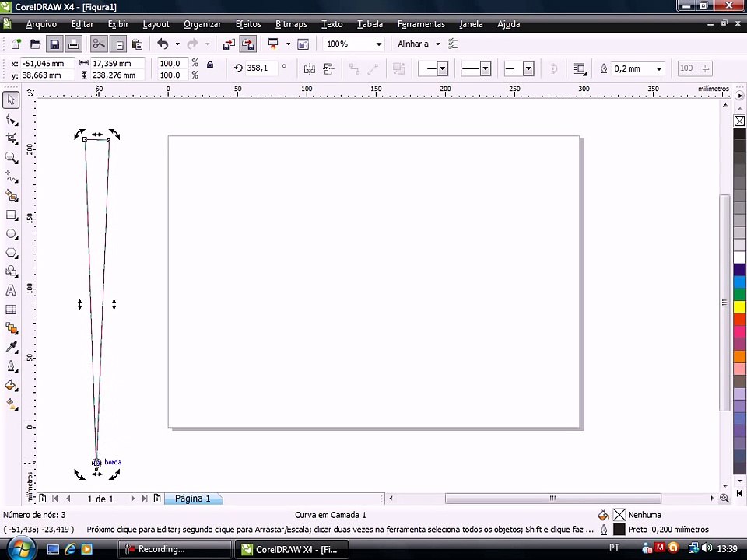Open the outline style dropdown
Screen dimensions: 747x560
(x=486, y=69)
